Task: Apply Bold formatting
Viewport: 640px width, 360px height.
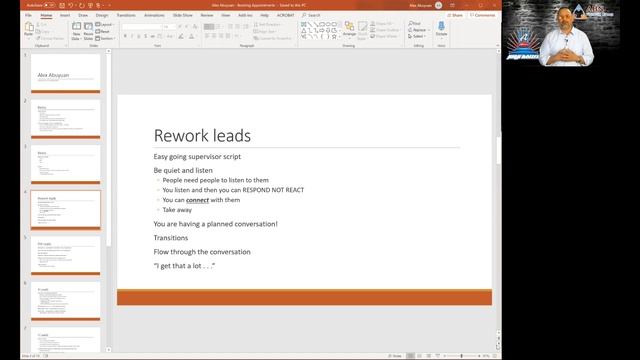Action: (125, 36)
